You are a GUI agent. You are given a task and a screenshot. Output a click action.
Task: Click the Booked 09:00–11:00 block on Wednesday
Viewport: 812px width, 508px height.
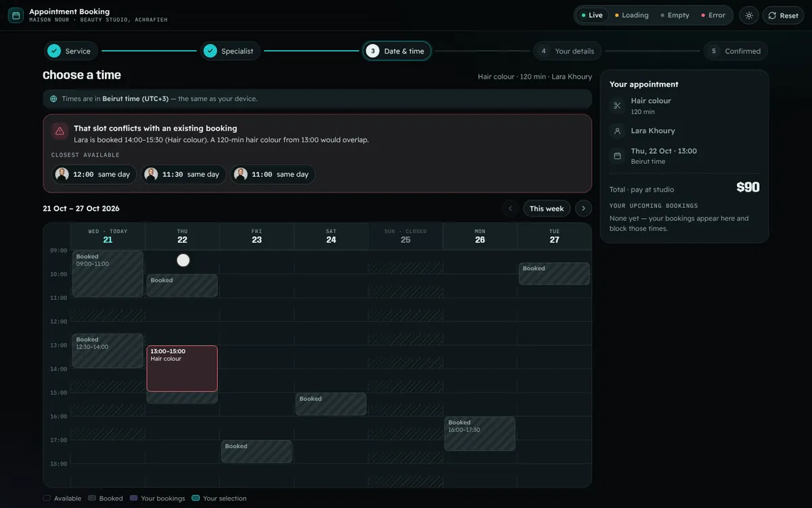[x=108, y=274]
